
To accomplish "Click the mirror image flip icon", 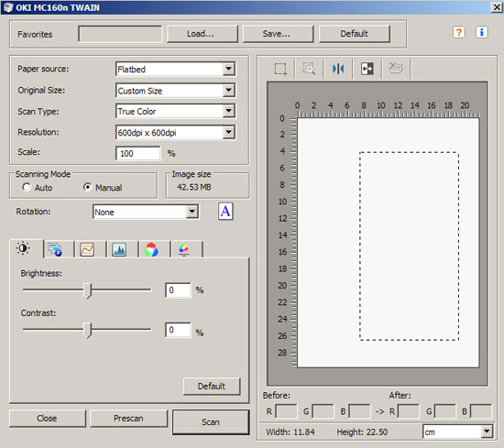I will coord(338,69).
